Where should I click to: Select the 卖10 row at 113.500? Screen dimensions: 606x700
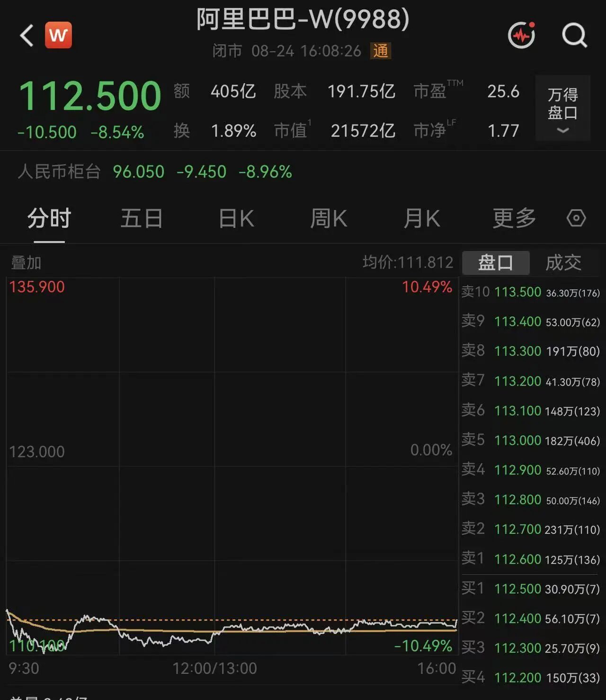[531, 292]
